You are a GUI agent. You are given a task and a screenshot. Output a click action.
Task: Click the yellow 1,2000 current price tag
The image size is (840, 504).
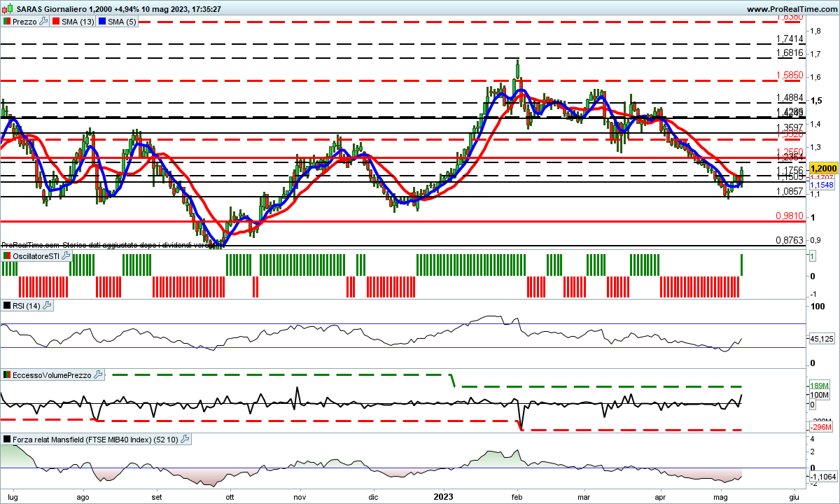(823, 169)
